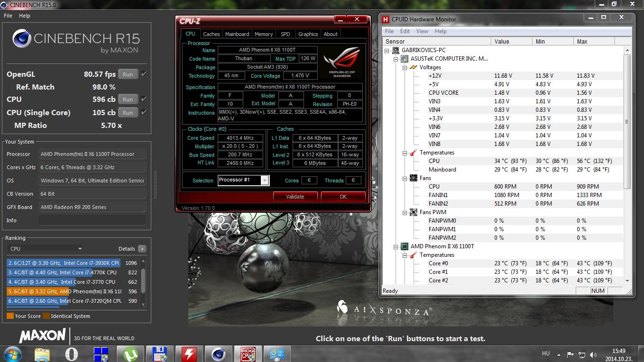Collapse Fans PWM tree node
644x362 pixels.
405,212
